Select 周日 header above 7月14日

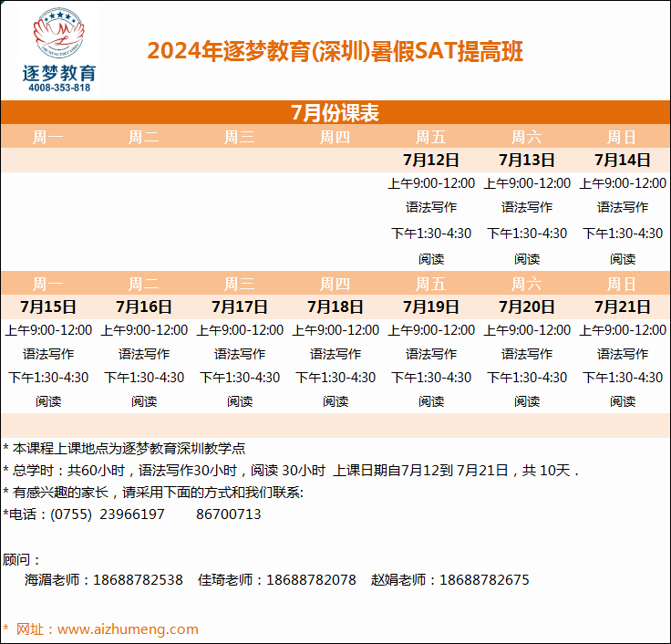coord(623,138)
